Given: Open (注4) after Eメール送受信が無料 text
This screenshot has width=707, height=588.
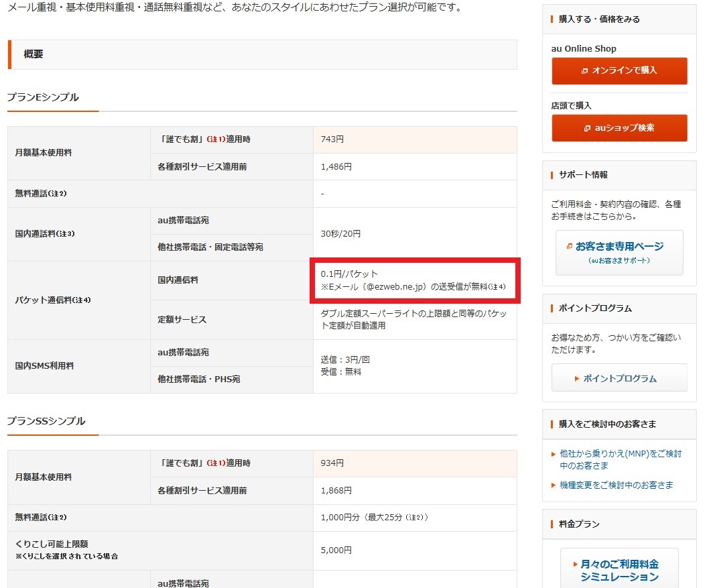Looking at the screenshot, I should (x=497, y=287).
